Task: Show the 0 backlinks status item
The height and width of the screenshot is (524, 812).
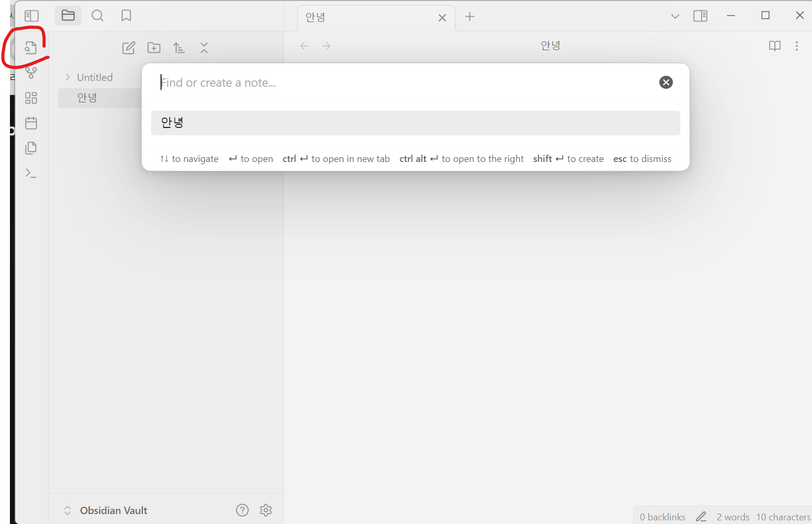Action: (662, 517)
